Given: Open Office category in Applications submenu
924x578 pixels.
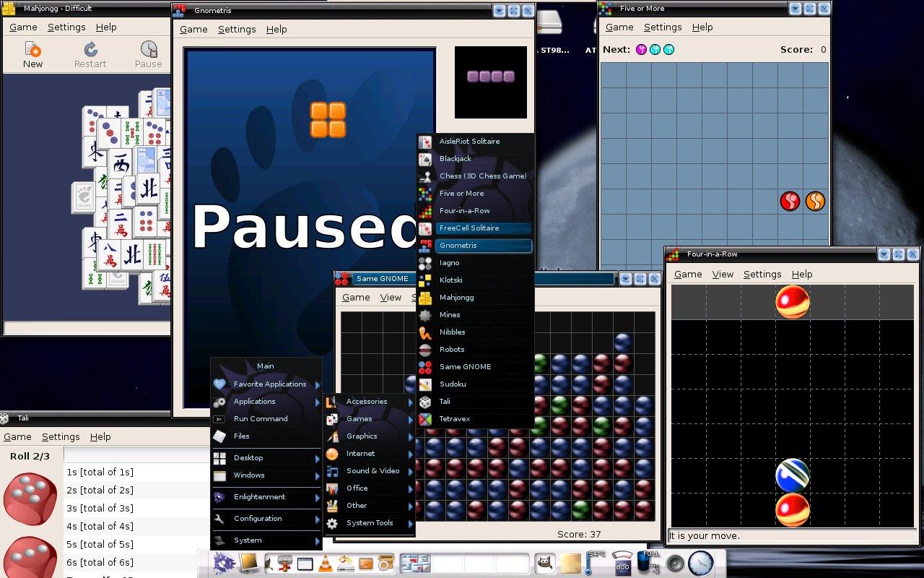Looking at the screenshot, I should 369,488.
